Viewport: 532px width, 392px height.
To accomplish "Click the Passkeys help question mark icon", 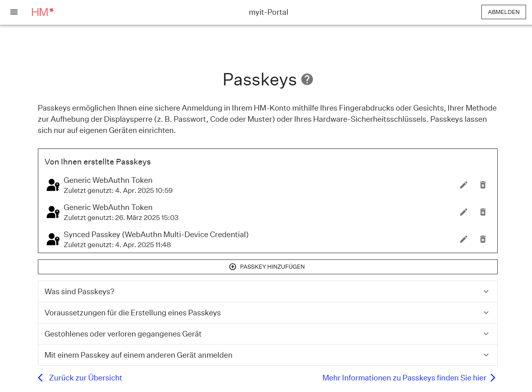I will pyautogui.click(x=307, y=79).
